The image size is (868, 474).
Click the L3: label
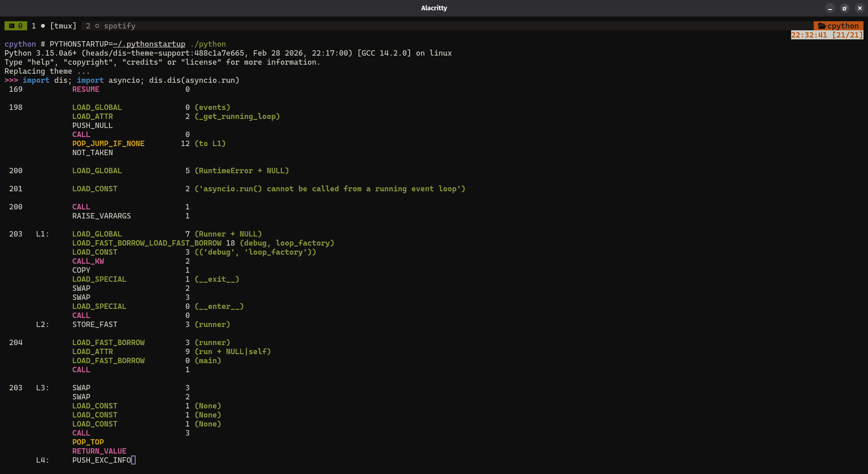click(43, 388)
